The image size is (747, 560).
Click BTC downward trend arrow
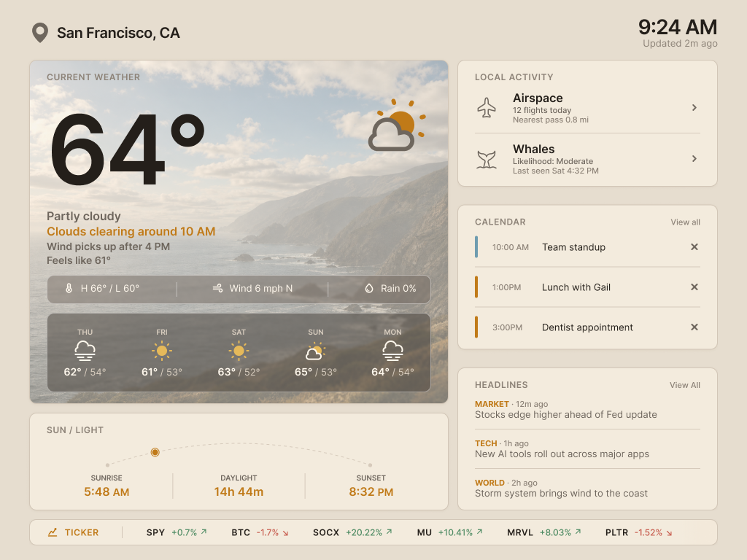pos(285,533)
